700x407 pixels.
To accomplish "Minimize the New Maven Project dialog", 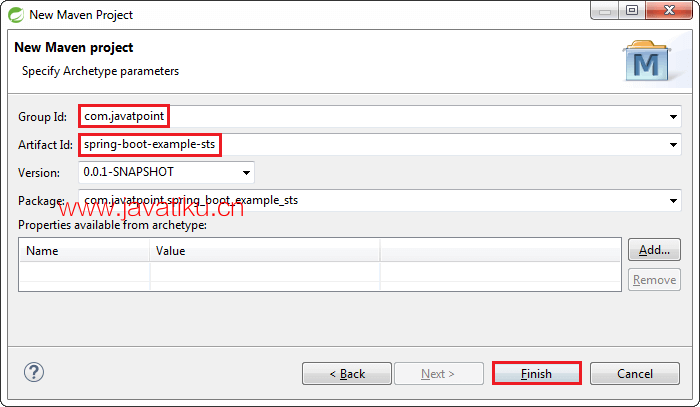I will (x=605, y=10).
